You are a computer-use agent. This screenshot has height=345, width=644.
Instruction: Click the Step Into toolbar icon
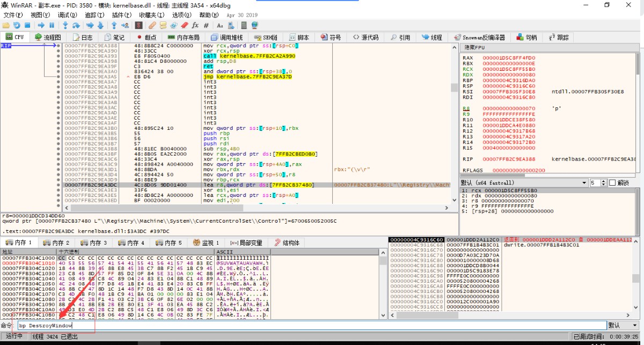(65, 25)
